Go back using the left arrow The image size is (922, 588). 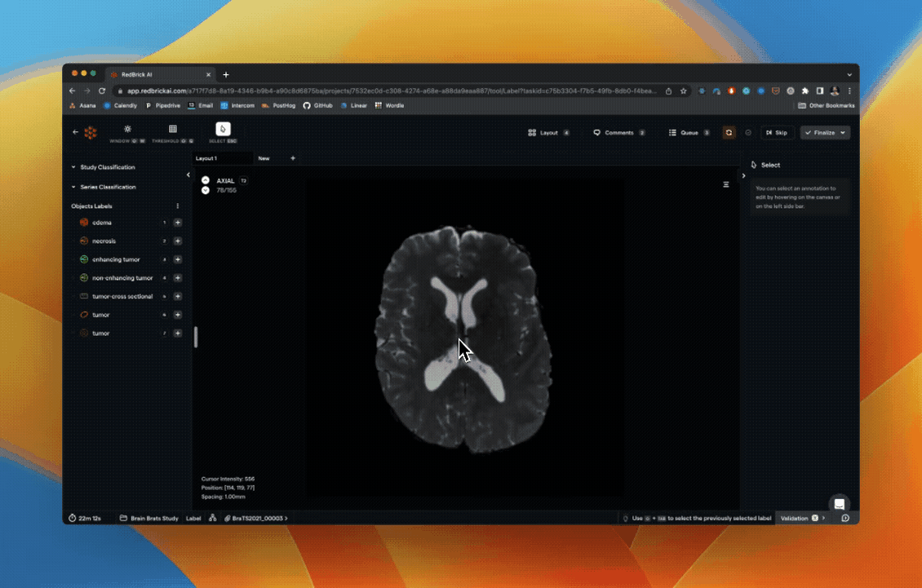(76, 132)
